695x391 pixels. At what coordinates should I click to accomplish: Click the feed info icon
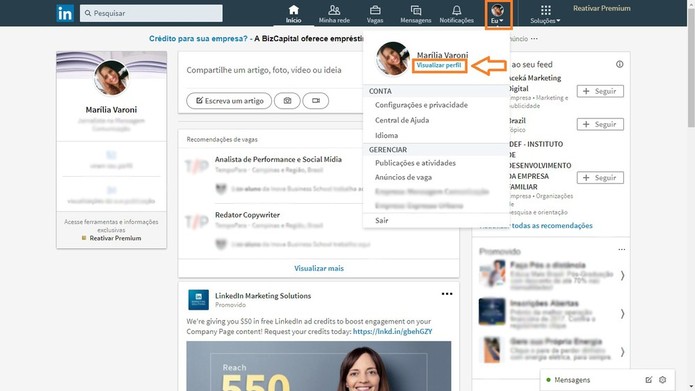pyautogui.click(x=620, y=64)
